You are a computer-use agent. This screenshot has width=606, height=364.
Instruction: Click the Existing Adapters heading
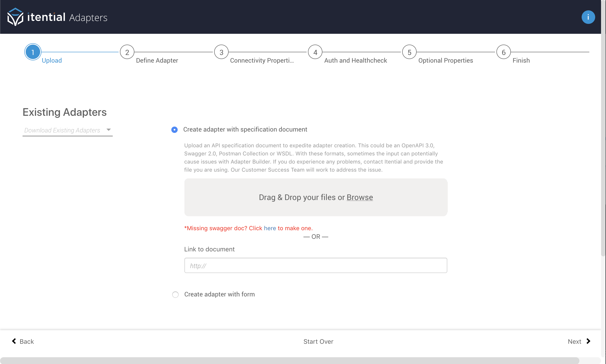(64, 112)
